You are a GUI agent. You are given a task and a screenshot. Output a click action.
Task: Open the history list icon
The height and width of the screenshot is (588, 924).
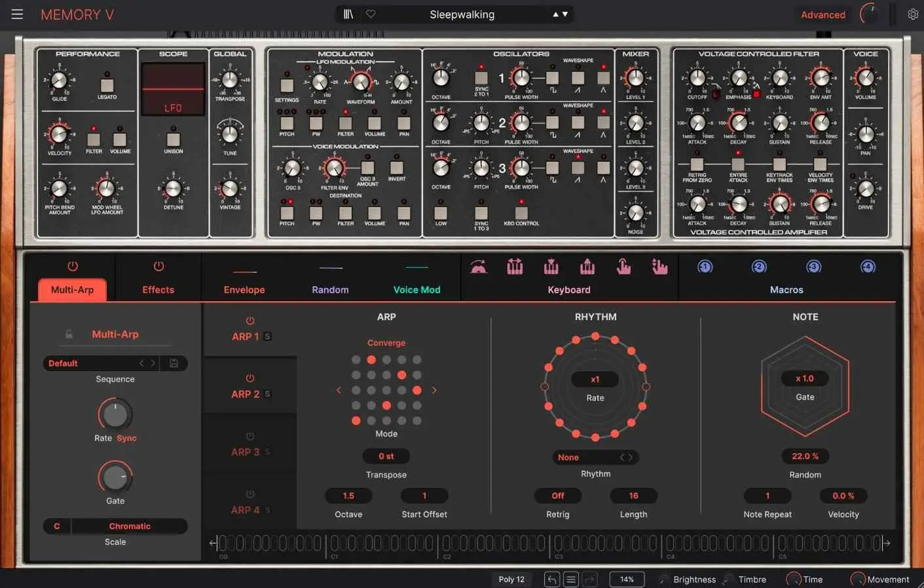[x=571, y=579]
